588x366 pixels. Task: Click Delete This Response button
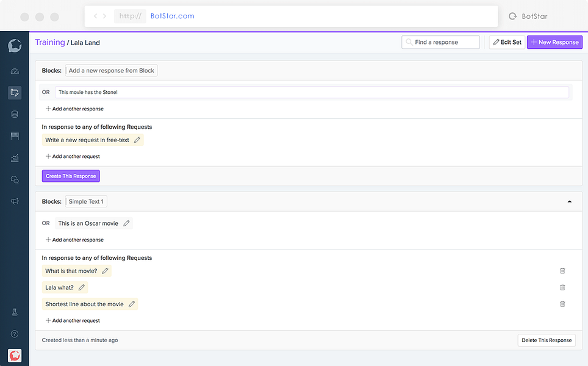(x=546, y=340)
